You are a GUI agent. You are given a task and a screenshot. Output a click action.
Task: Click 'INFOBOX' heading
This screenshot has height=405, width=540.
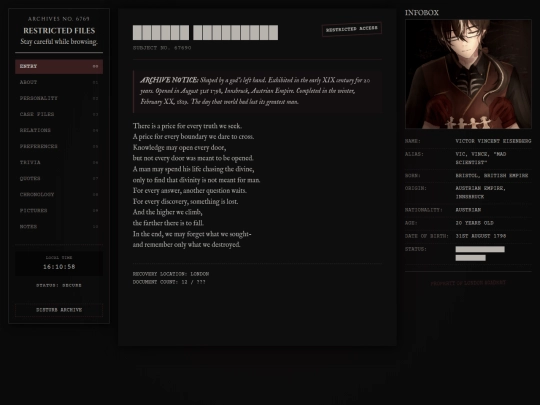coord(422,13)
